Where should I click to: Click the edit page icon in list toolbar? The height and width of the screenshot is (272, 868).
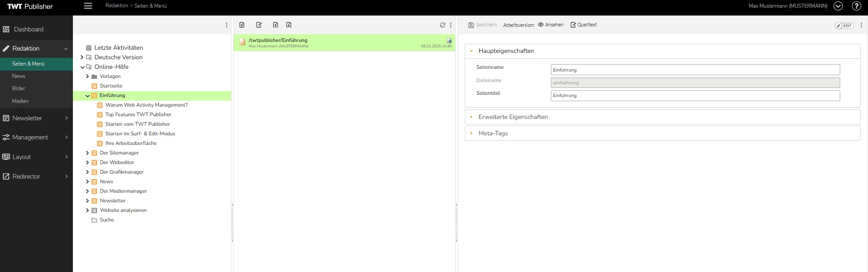pyautogui.click(x=259, y=25)
